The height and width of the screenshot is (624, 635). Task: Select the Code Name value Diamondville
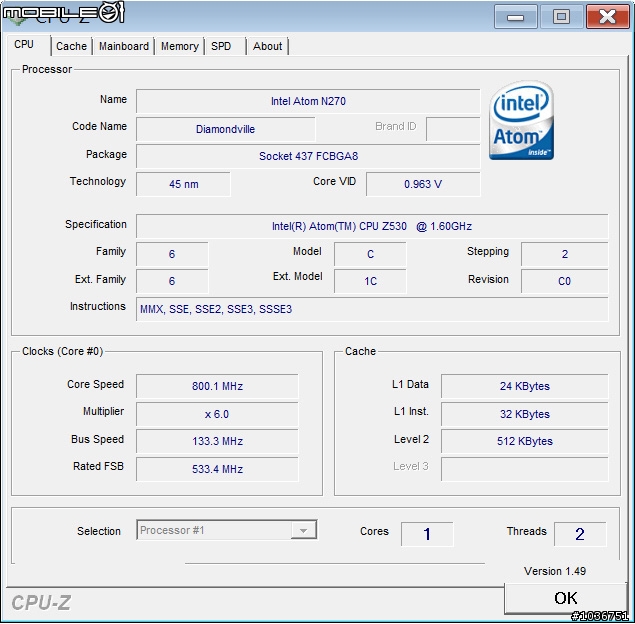point(226,129)
